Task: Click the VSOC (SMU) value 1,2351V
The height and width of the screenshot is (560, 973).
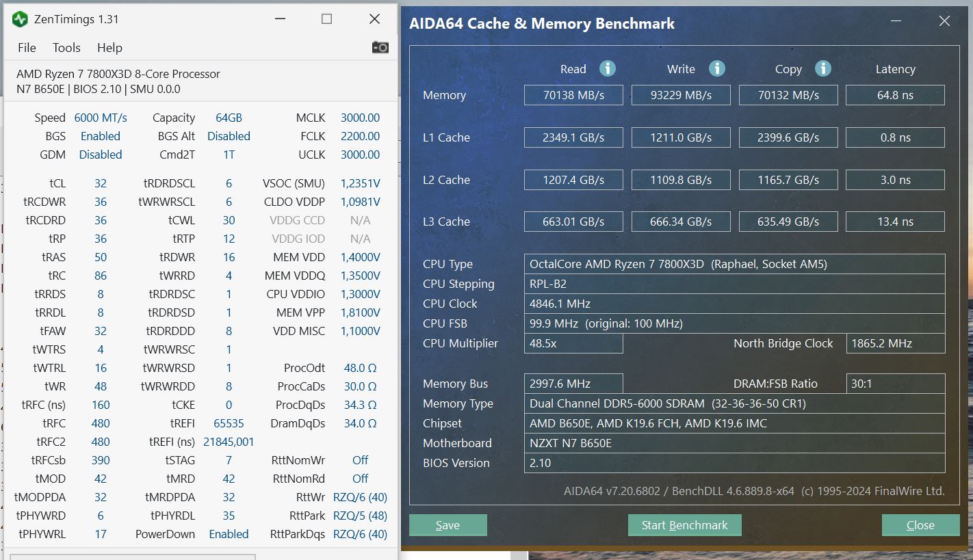Action: point(360,183)
